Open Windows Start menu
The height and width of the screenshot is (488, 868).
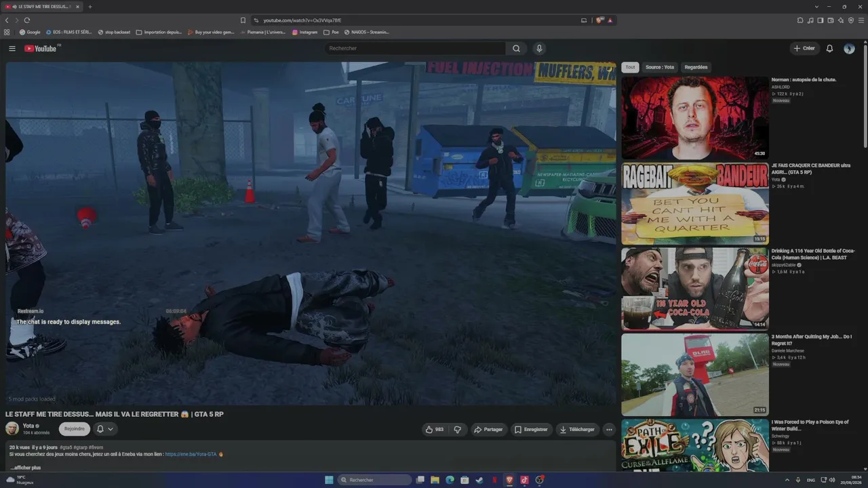(329, 480)
